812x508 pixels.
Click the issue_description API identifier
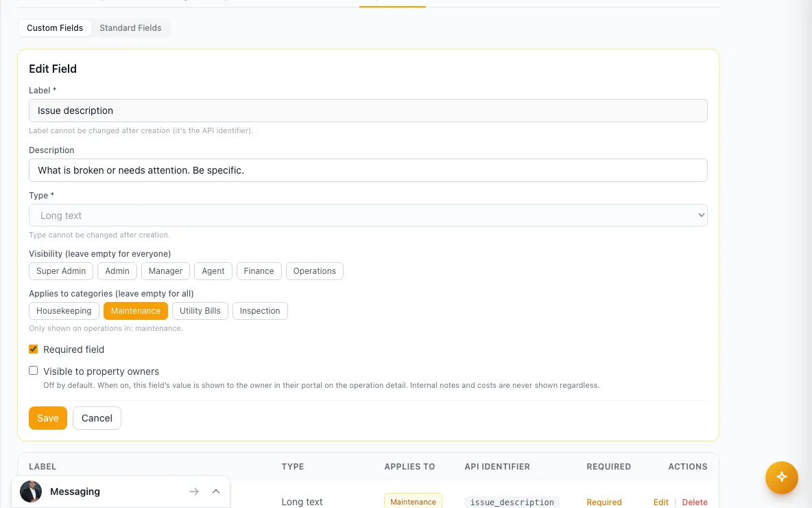[512, 502]
